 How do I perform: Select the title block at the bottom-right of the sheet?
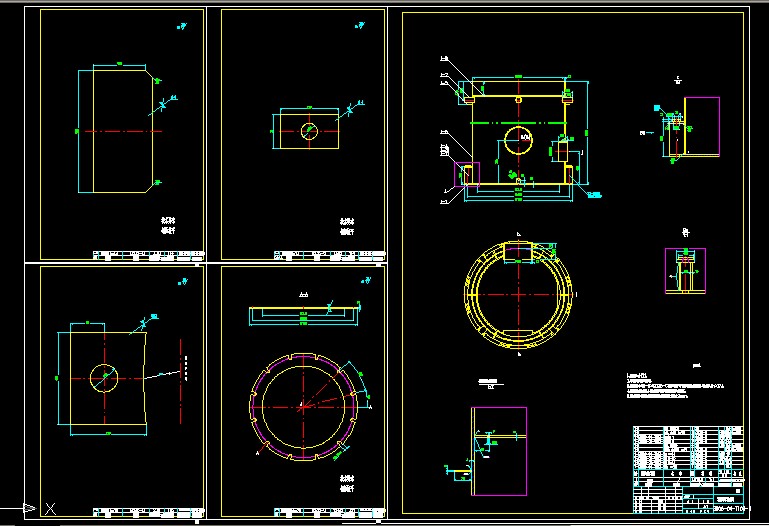pyautogui.click(x=688, y=467)
